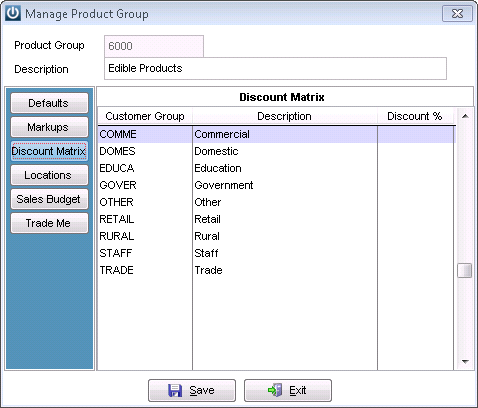Screen dimensions: 478x408
Task: Open the Defaults section
Action: [x=49, y=103]
